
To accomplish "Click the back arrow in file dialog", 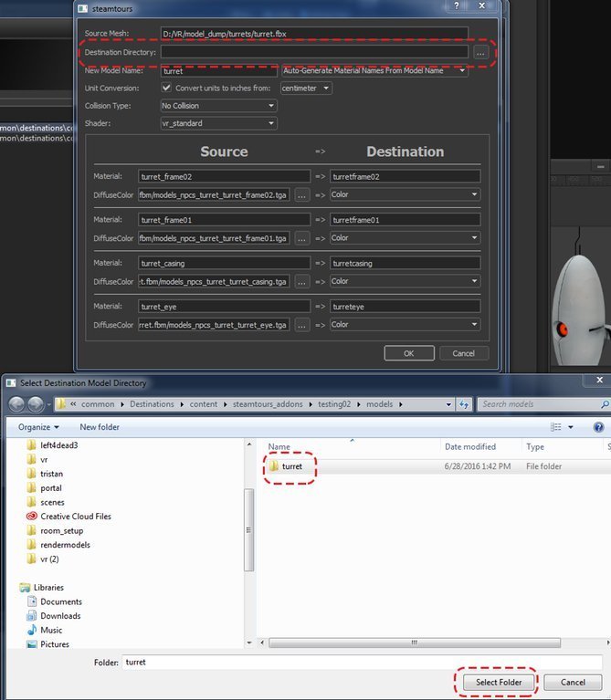I will 16,403.
